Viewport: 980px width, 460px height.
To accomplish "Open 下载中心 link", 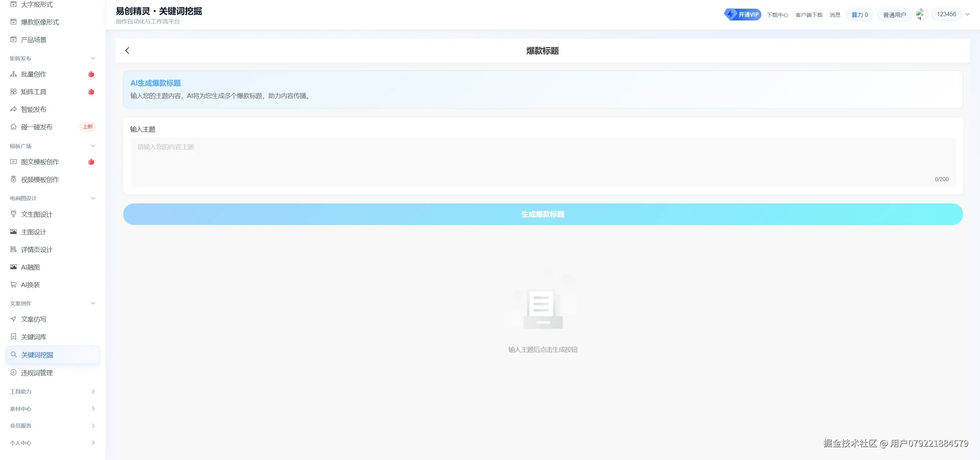I will pyautogui.click(x=777, y=15).
